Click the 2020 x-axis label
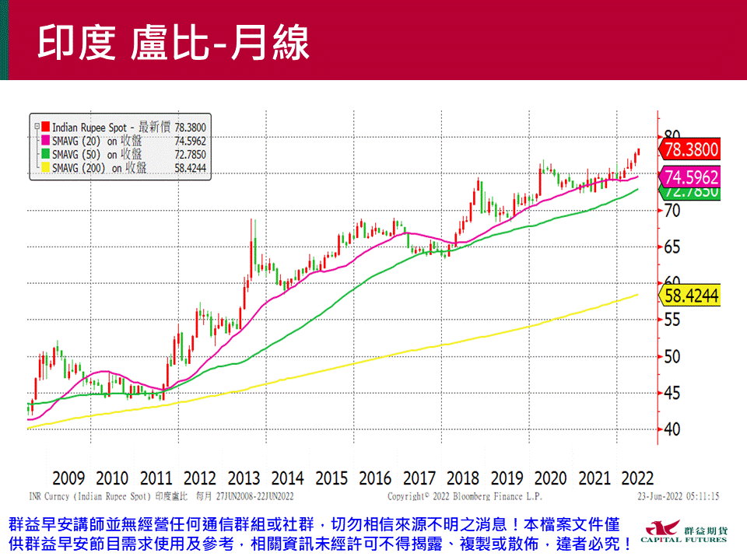 550,478
